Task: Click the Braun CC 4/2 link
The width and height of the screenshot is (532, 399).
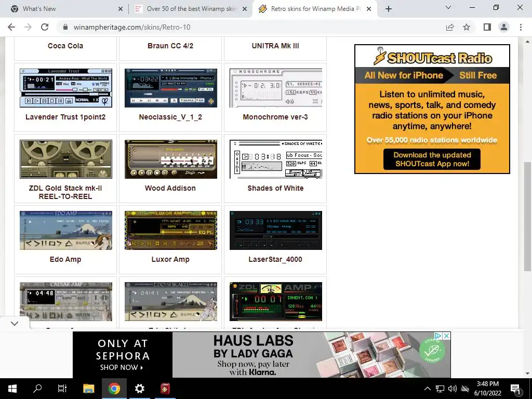Action: 170,46
